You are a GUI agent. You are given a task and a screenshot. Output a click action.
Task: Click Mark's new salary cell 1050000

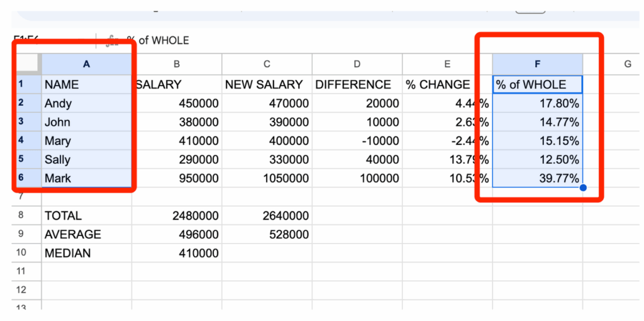click(x=267, y=178)
